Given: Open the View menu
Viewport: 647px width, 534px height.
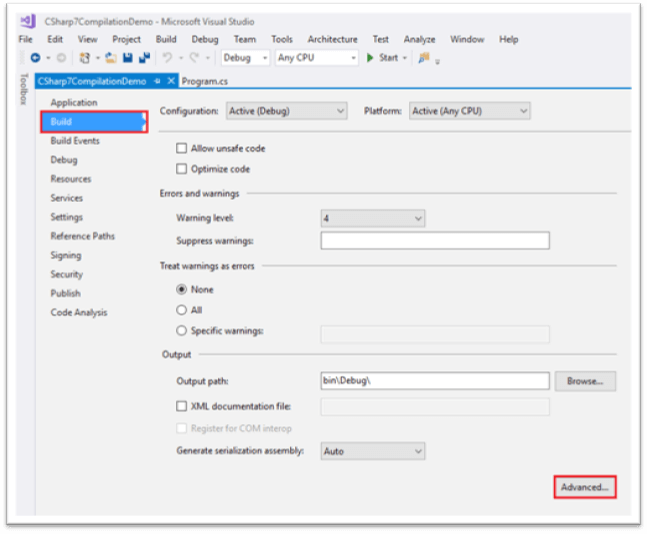Looking at the screenshot, I should click(87, 39).
